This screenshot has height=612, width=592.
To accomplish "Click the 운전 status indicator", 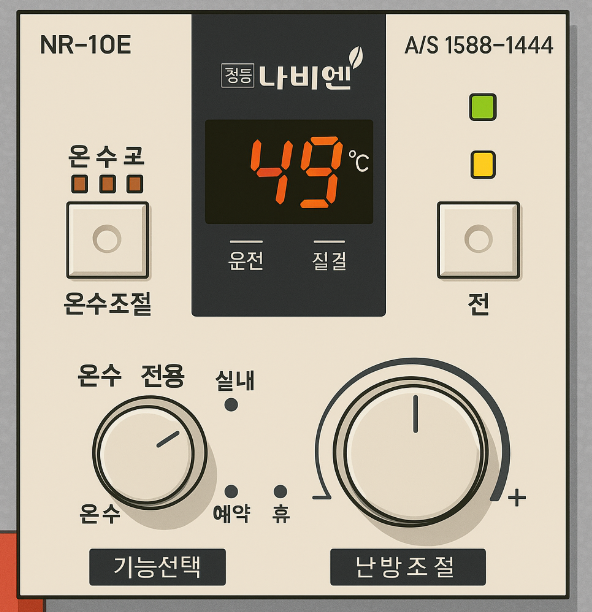I will click(246, 255).
